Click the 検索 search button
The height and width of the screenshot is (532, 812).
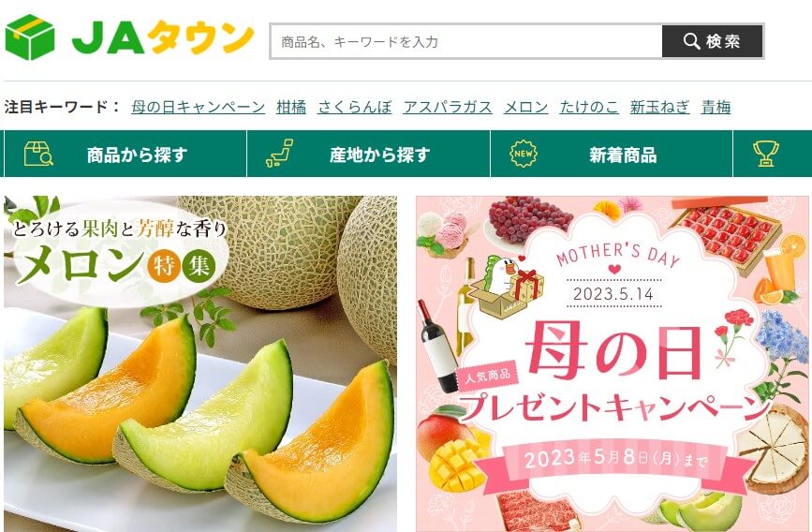click(x=713, y=41)
